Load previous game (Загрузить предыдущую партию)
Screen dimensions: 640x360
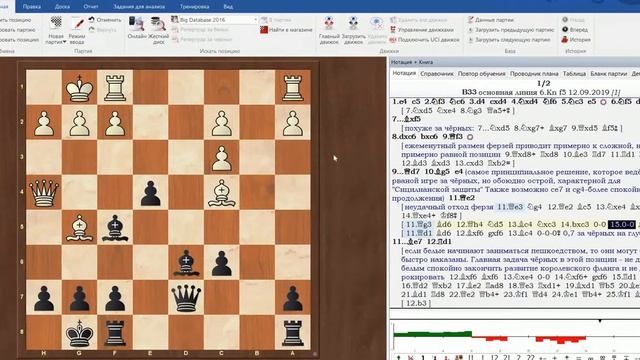click(x=511, y=30)
